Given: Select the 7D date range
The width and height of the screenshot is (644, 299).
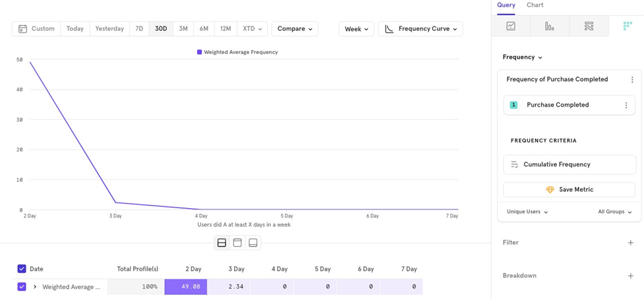Looking at the screenshot, I should pos(139,29).
